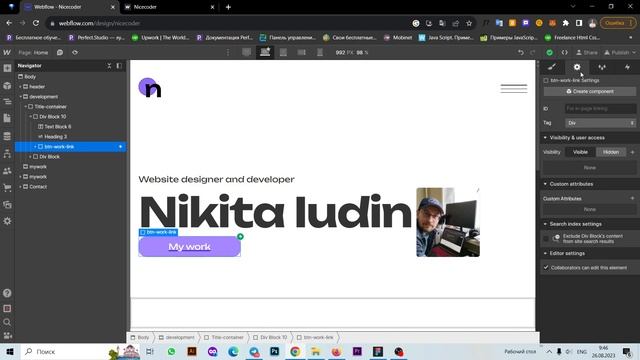Open the Windows Start menu
Image resolution: width=640 pixels, height=360 pixels.
pyautogui.click(x=9, y=351)
